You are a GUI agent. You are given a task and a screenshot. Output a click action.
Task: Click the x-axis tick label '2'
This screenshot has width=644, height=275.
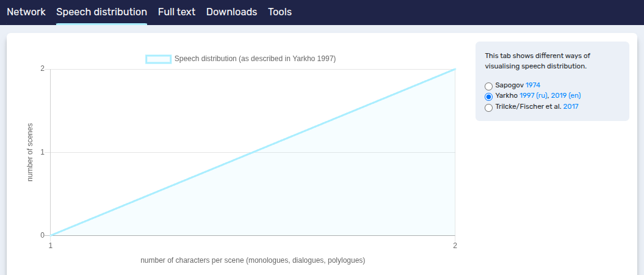click(x=455, y=246)
